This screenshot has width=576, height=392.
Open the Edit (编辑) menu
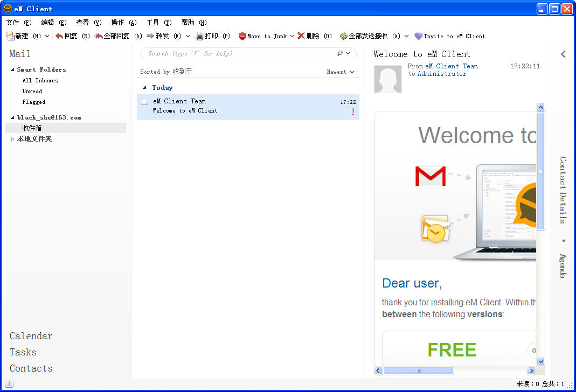point(54,23)
